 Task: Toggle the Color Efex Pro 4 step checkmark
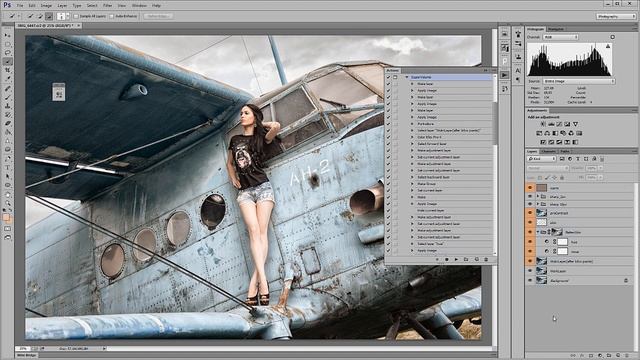click(389, 137)
